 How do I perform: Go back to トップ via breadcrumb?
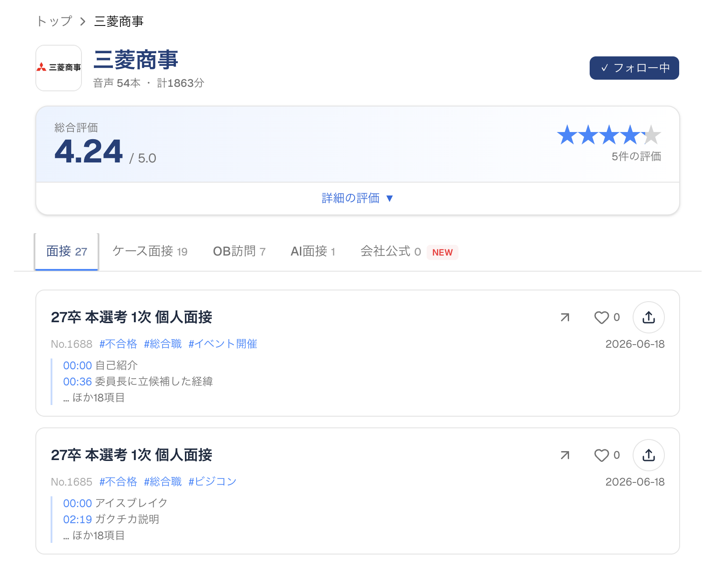54,21
